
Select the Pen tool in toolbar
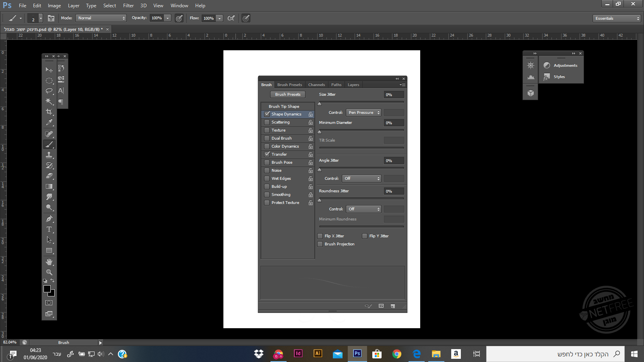click(49, 219)
